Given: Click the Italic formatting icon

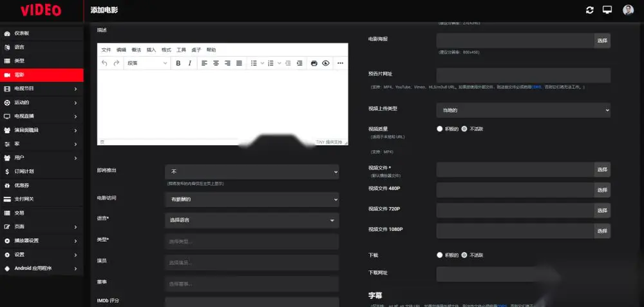Looking at the screenshot, I should pyautogui.click(x=190, y=63).
